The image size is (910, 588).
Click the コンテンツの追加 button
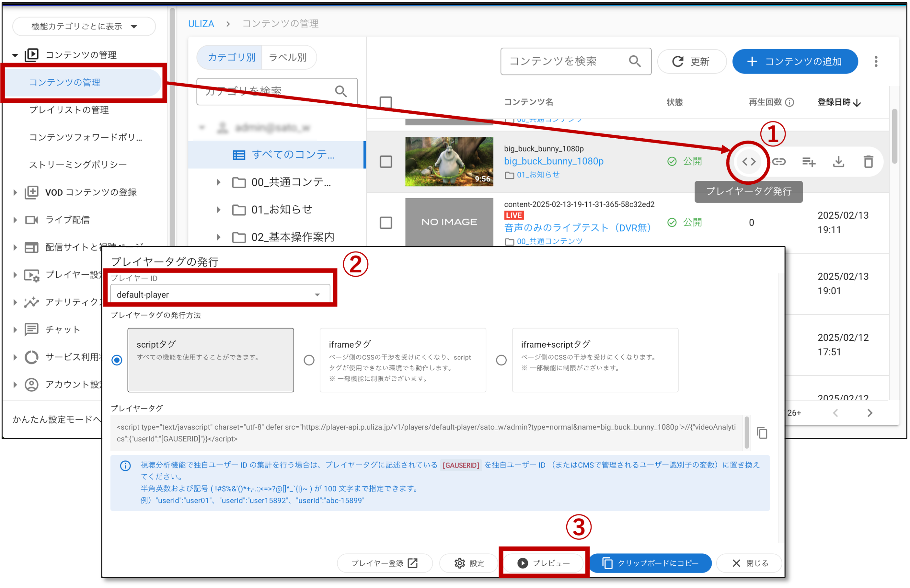[x=795, y=62]
